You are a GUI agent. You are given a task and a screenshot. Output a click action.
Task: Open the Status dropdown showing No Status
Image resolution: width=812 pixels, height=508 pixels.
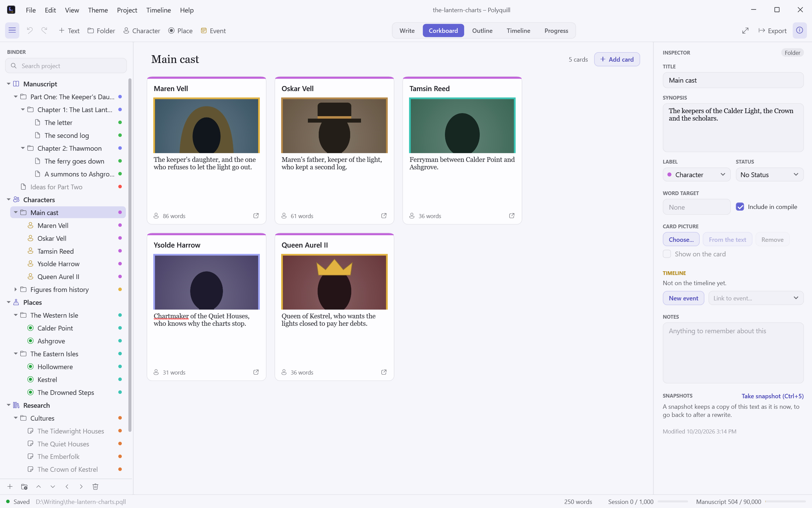[769, 175]
